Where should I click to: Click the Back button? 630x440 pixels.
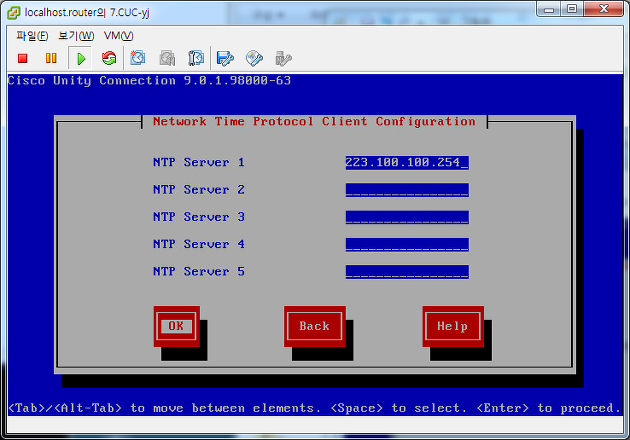pos(315,326)
